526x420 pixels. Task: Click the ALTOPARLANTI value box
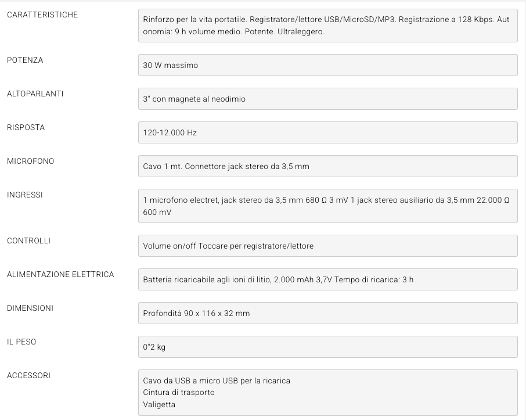click(x=327, y=99)
